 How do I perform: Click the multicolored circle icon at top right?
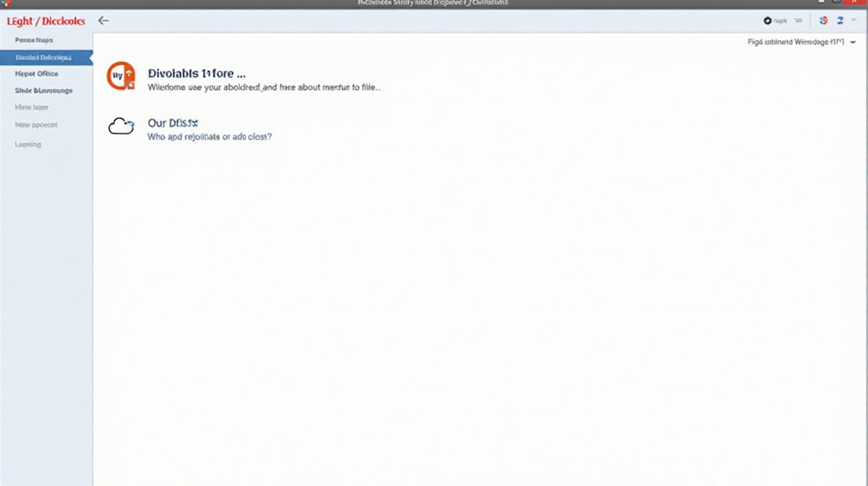click(x=823, y=21)
